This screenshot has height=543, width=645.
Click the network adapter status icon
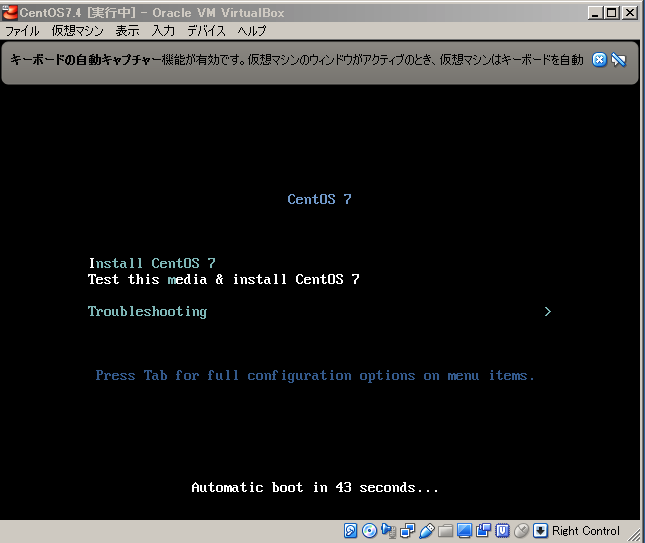[x=408, y=531]
